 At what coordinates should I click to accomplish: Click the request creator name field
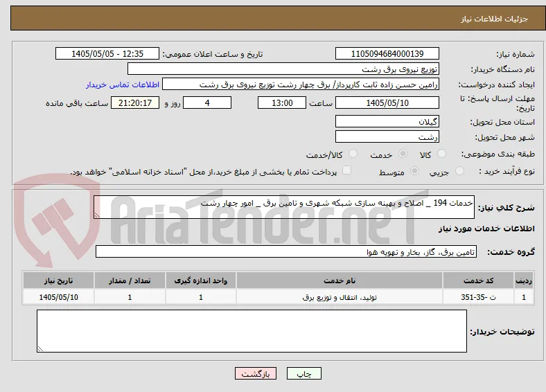[x=301, y=84]
